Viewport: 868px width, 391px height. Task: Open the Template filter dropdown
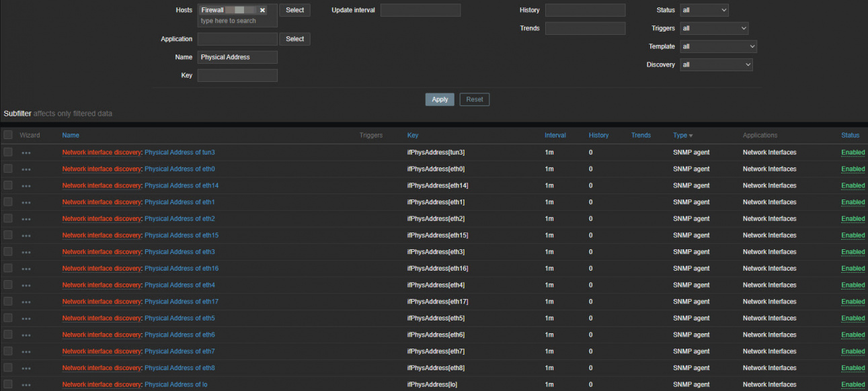point(718,46)
